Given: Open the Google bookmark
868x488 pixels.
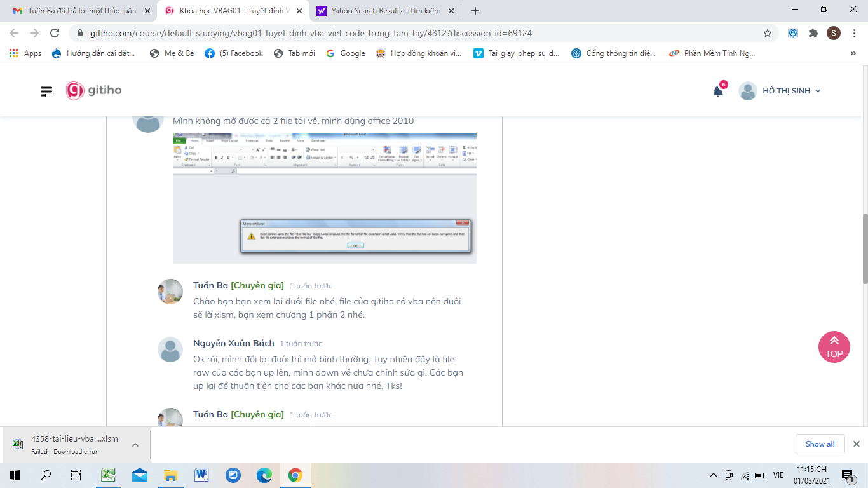Looking at the screenshot, I should click(x=346, y=53).
